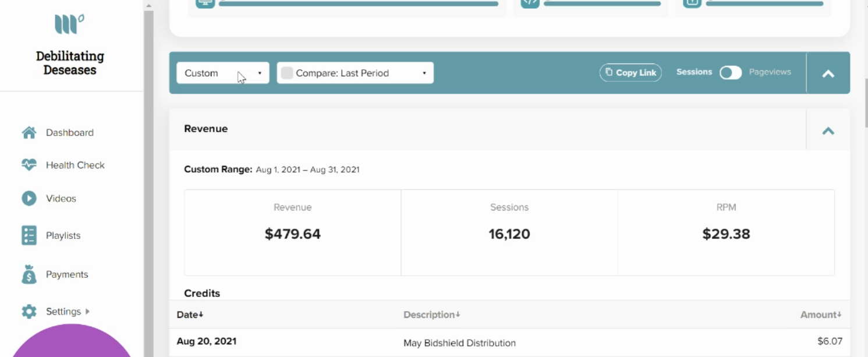Click the Videos play icon
The width and height of the screenshot is (868, 357).
[x=29, y=198]
